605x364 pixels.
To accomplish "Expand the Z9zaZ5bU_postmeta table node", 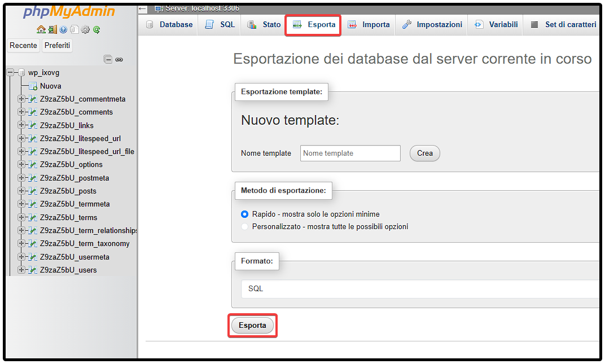I will click(21, 178).
